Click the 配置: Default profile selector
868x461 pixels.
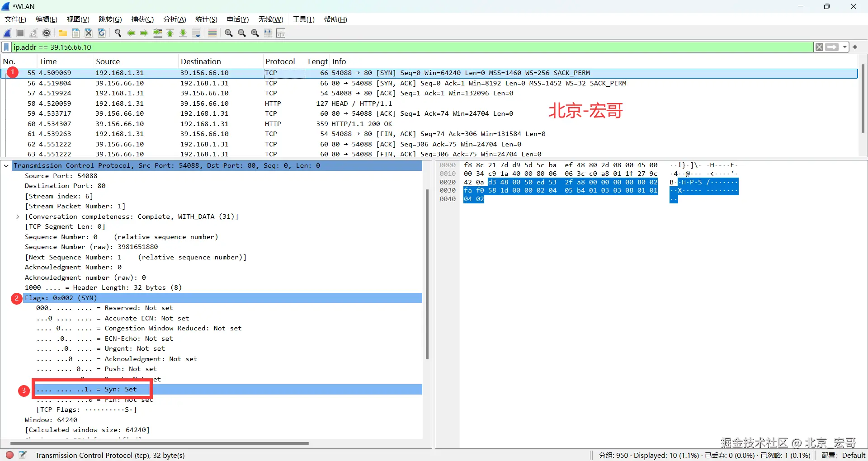[843, 455]
